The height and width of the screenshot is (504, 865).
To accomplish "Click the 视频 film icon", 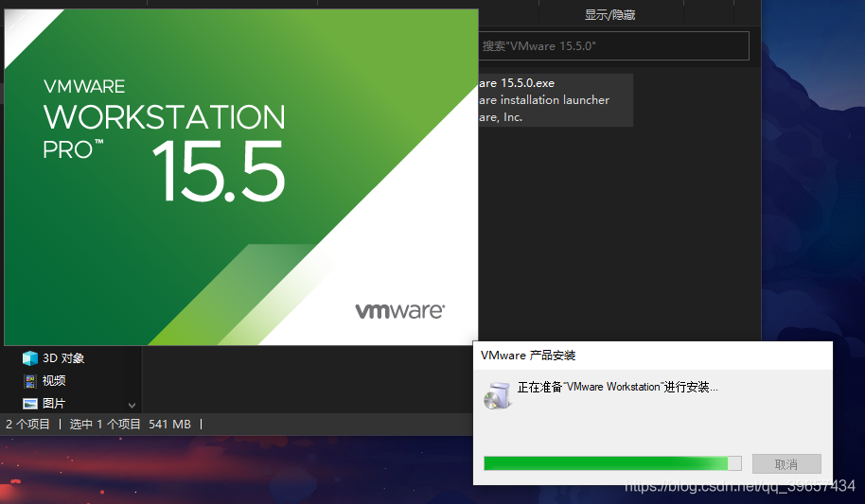I will pyautogui.click(x=29, y=381).
